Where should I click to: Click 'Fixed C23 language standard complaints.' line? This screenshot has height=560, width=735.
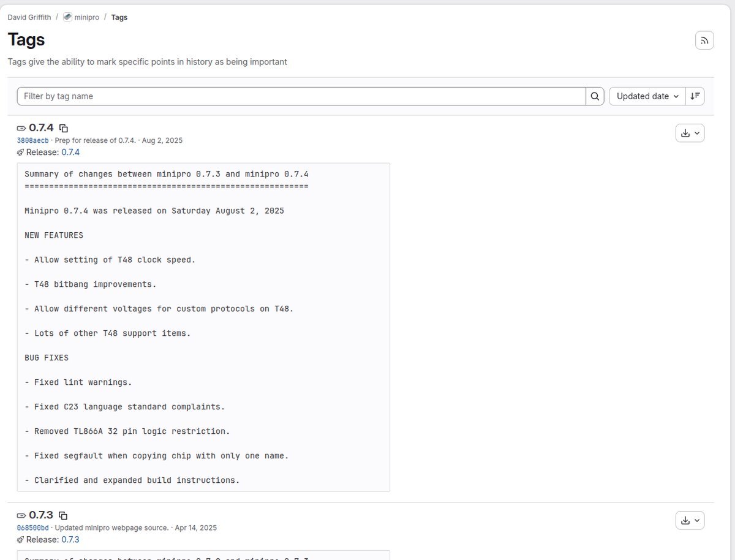[125, 407]
